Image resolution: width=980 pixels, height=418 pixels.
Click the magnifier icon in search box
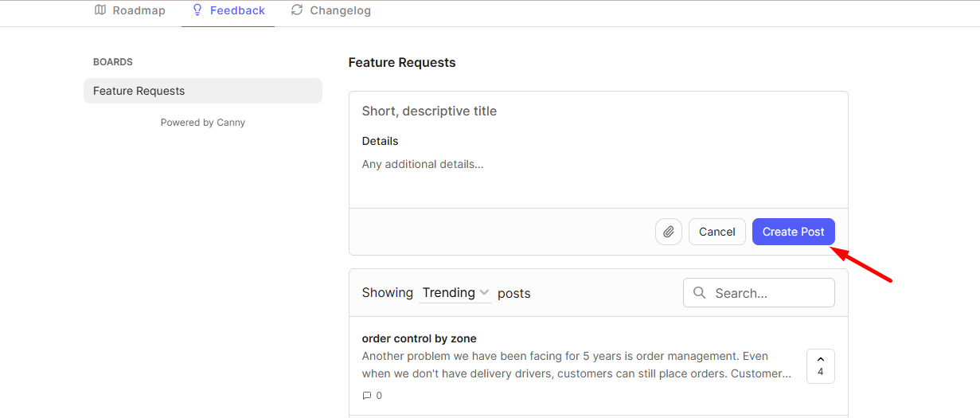[x=700, y=293]
